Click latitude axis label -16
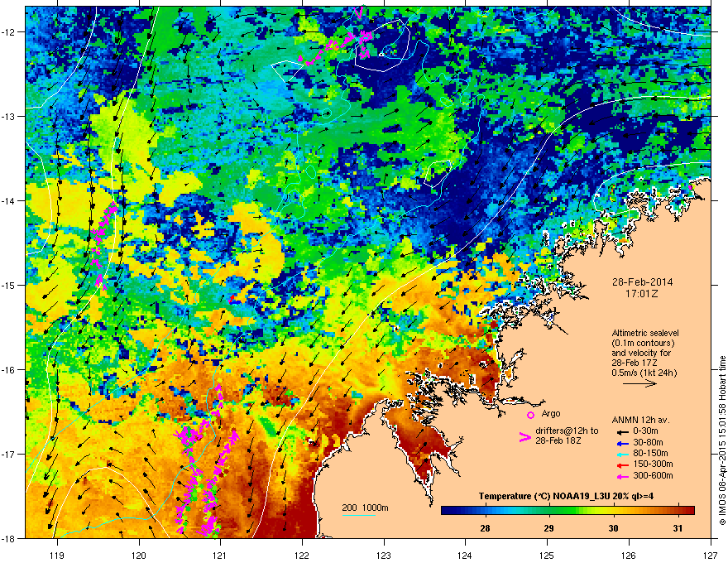The width and height of the screenshot is (728, 563). 9,370
